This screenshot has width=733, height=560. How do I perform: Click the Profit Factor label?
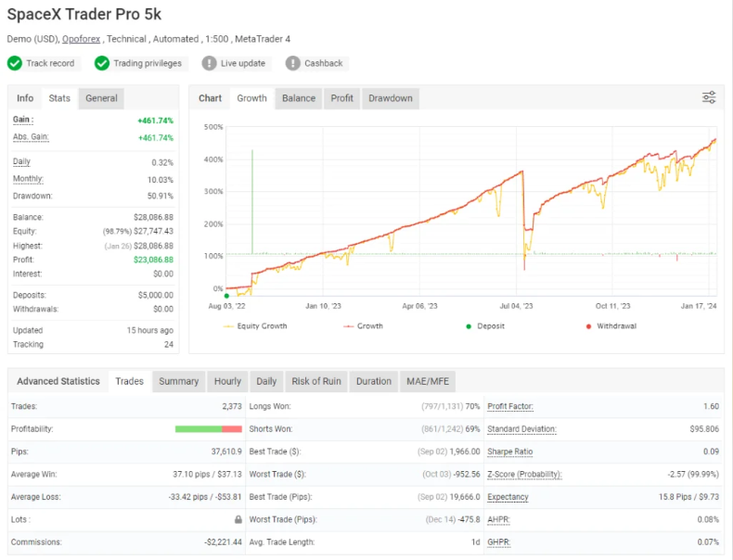pos(510,406)
